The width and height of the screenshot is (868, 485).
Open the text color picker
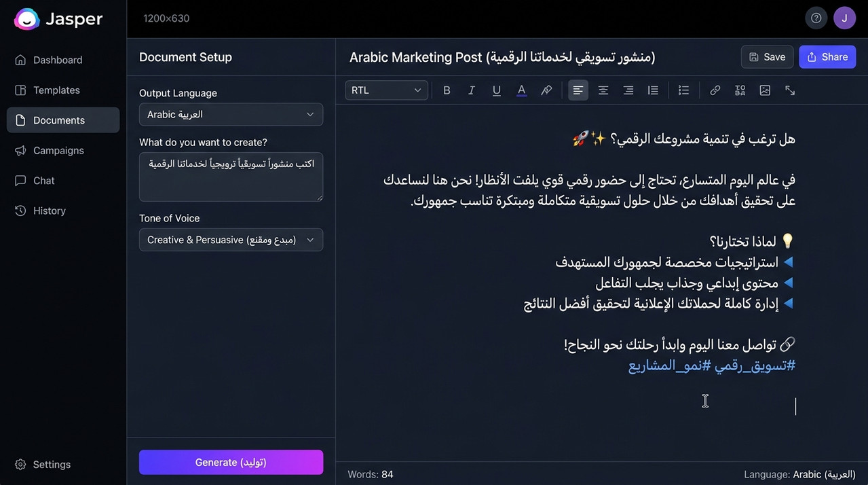point(521,90)
